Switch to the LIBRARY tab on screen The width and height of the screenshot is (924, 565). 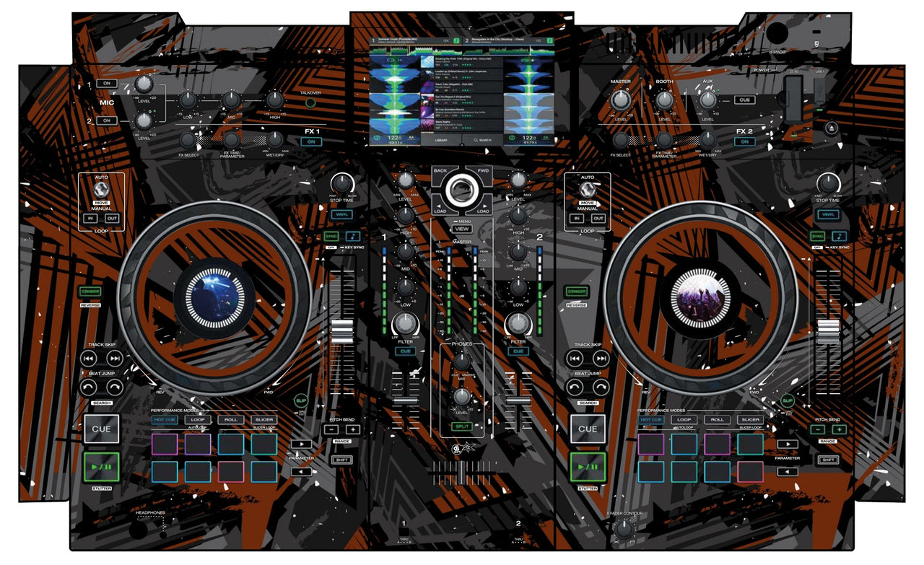pos(441,139)
